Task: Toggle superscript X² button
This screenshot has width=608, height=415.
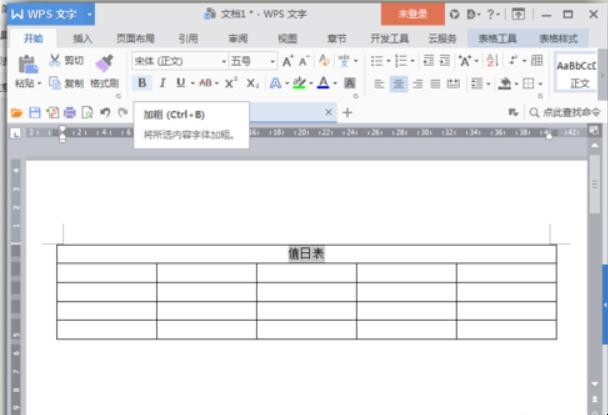Action: (231, 83)
